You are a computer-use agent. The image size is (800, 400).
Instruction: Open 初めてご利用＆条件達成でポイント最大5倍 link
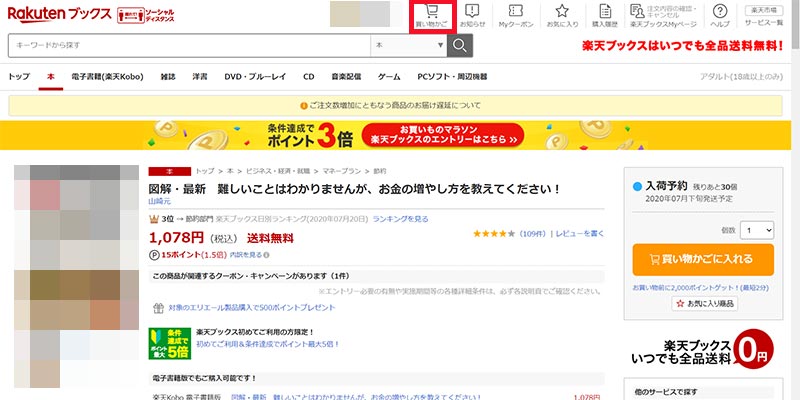click(268, 344)
